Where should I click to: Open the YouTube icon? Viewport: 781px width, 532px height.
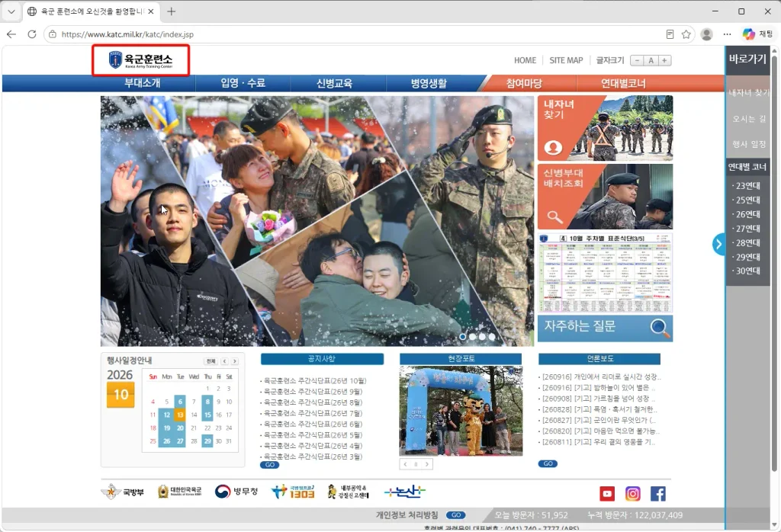coord(606,494)
